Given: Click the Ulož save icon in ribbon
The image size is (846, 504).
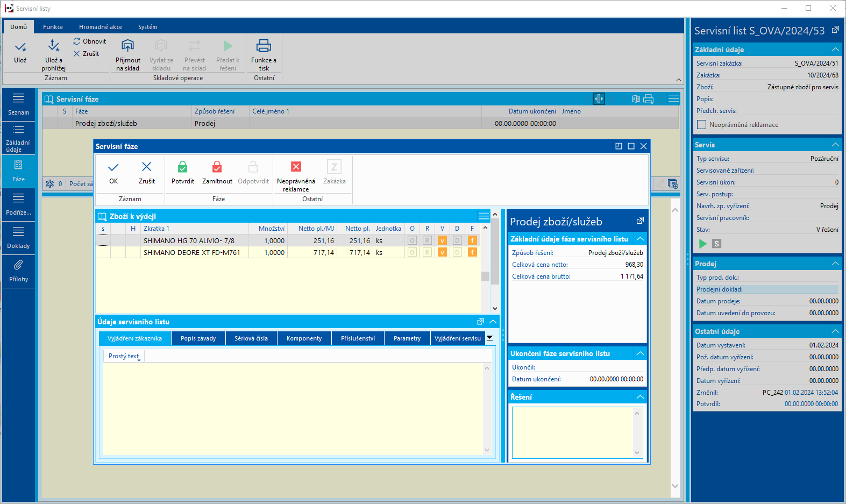Looking at the screenshot, I should (20, 47).
